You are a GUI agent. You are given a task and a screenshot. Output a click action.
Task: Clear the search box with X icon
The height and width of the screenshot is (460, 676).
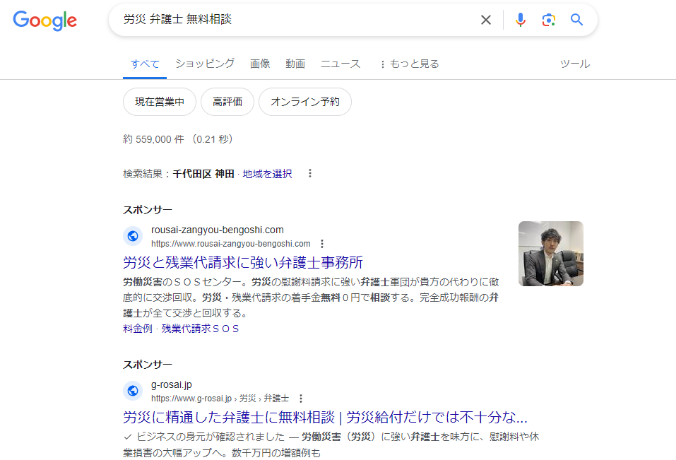486,20
